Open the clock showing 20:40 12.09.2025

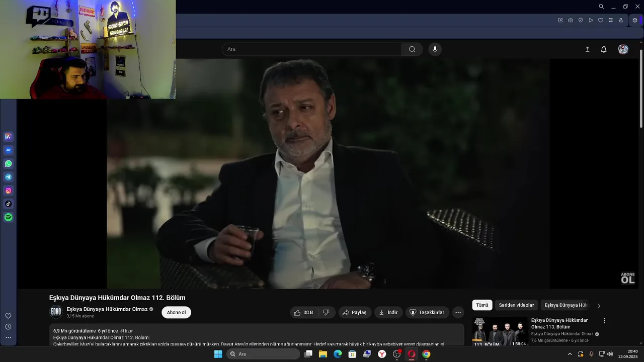tap(628, 354)
